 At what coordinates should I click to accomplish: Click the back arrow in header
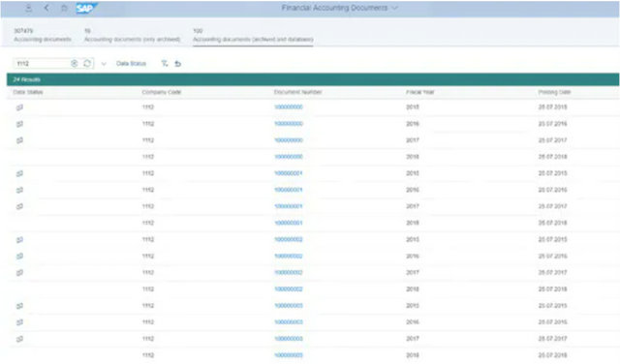click(x=46, y=8)
